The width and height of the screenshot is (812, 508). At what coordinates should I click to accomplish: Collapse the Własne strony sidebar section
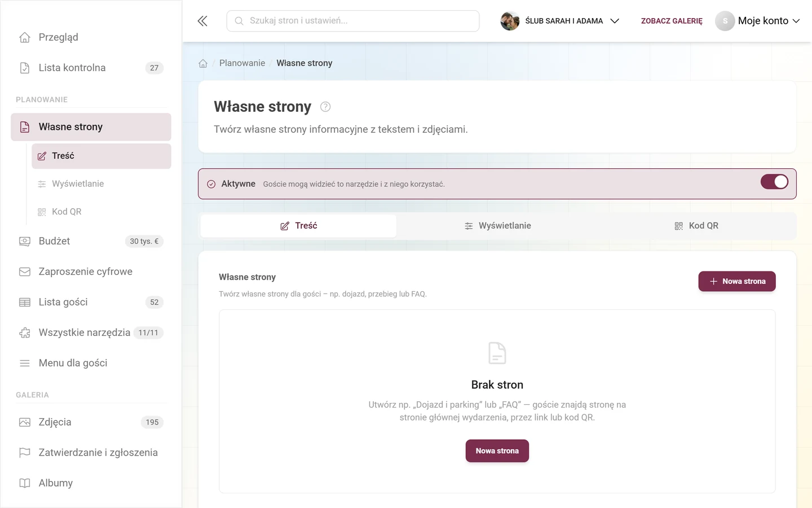point(91,127)
